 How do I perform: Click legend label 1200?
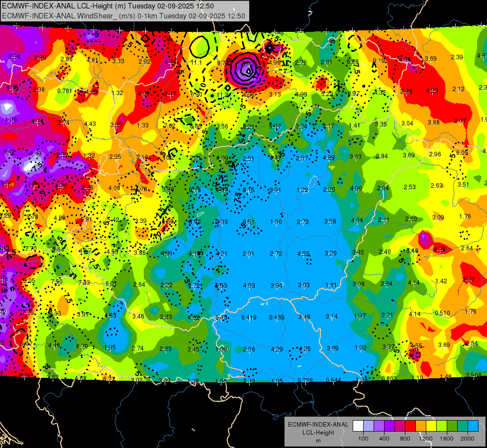[426, 439]
